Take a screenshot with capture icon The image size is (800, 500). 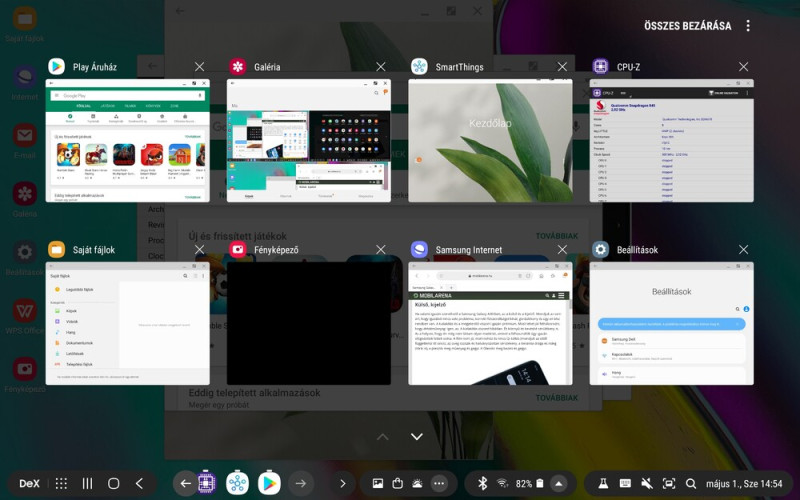(x=669, y=483)
